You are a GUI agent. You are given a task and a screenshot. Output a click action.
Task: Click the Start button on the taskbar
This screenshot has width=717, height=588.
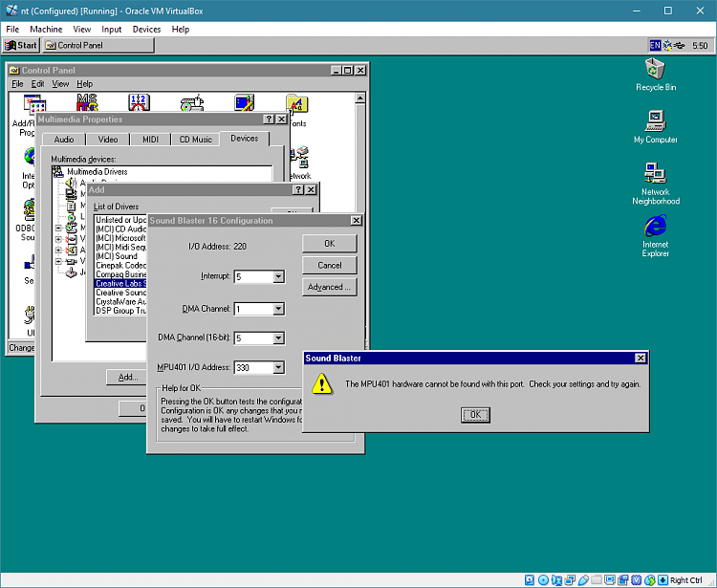tap(21, 45)
